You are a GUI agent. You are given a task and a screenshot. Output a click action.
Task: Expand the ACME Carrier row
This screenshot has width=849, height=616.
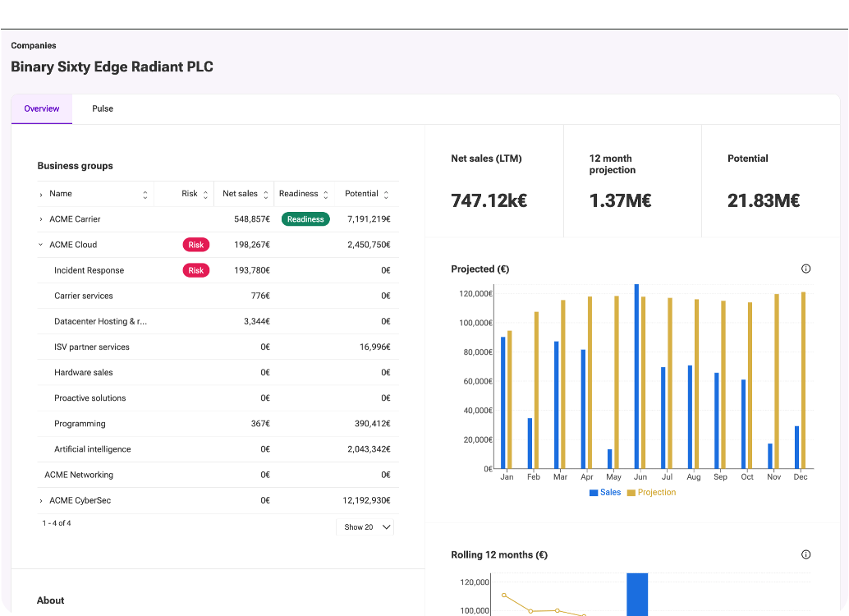[x=41, y=219]
